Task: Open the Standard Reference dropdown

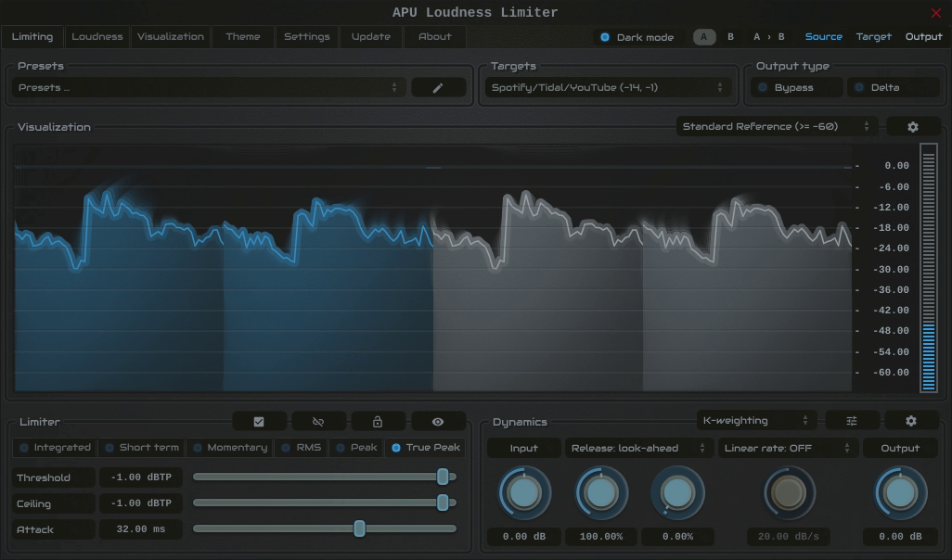Action: (777, 127)
